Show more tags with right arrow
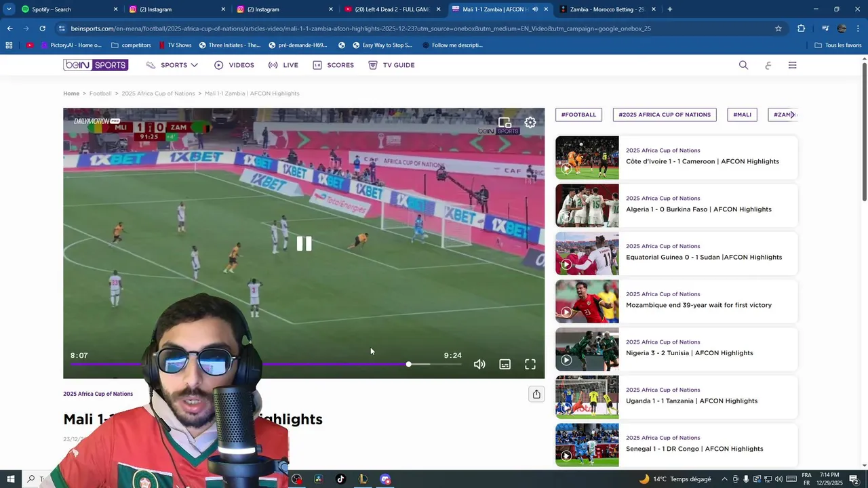The width and height of the screenshot is (868, 488). pyautogui.click(x=792, y=115)
